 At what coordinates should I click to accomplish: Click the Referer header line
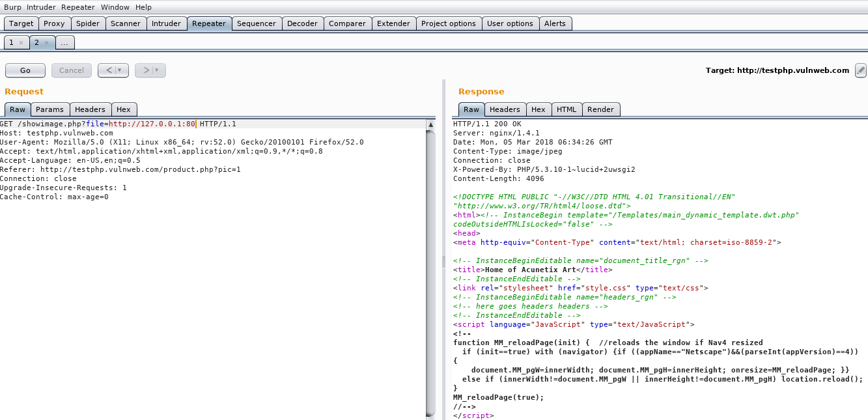[x=120, y=169]
